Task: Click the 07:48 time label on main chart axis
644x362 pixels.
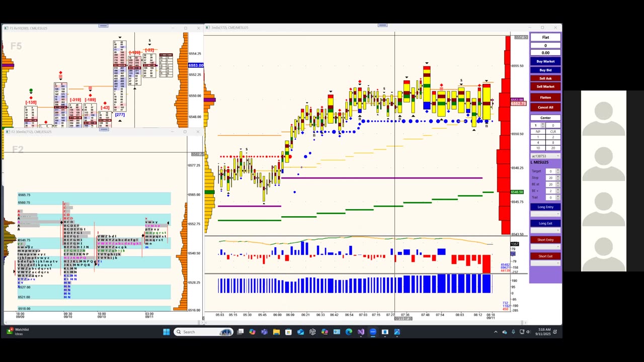Action: [x=426, y=315]
